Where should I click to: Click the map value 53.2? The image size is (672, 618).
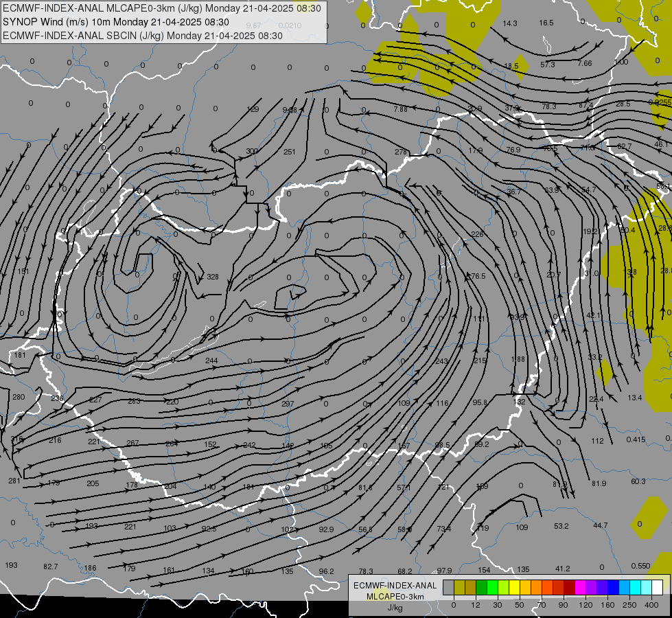pos(561,526)
